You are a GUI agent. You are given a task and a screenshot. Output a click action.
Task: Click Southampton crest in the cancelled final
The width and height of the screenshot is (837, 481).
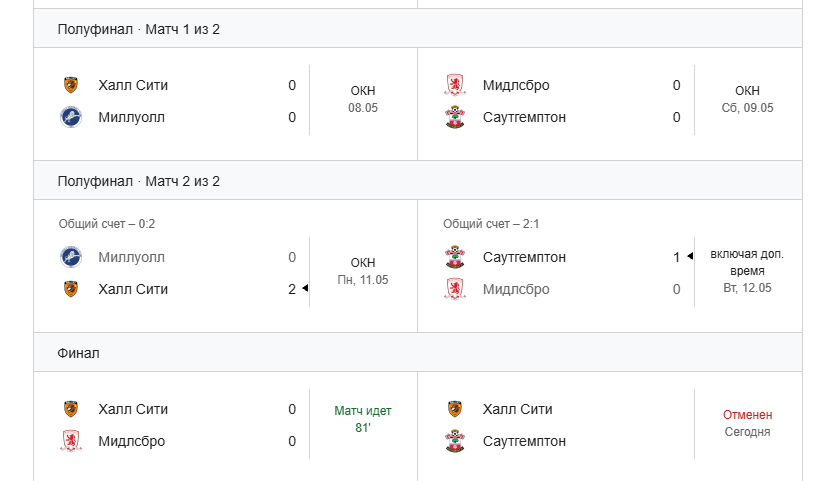455,441
